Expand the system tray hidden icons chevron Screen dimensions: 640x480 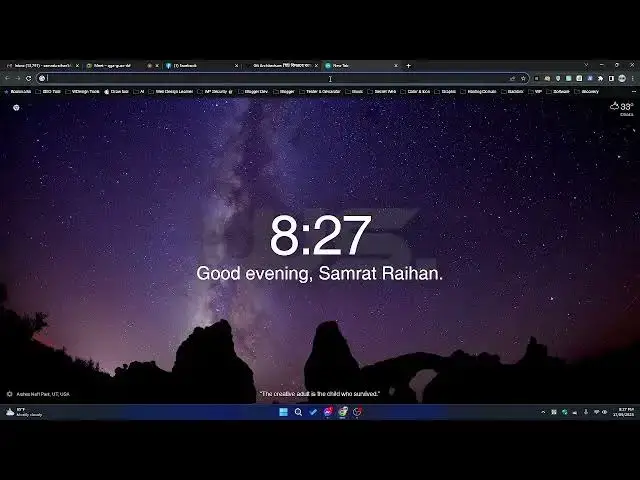pyautogui.click(x=543, y=412)
